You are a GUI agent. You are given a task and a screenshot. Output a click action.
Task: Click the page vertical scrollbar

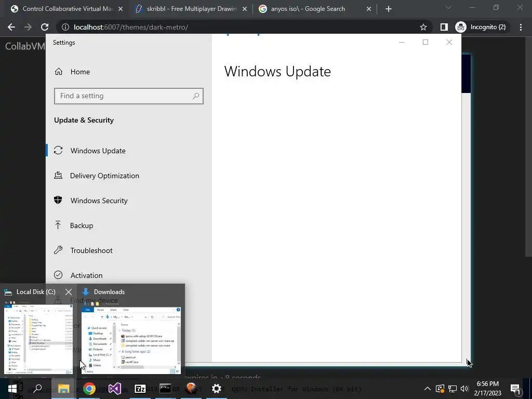point(528,147)
